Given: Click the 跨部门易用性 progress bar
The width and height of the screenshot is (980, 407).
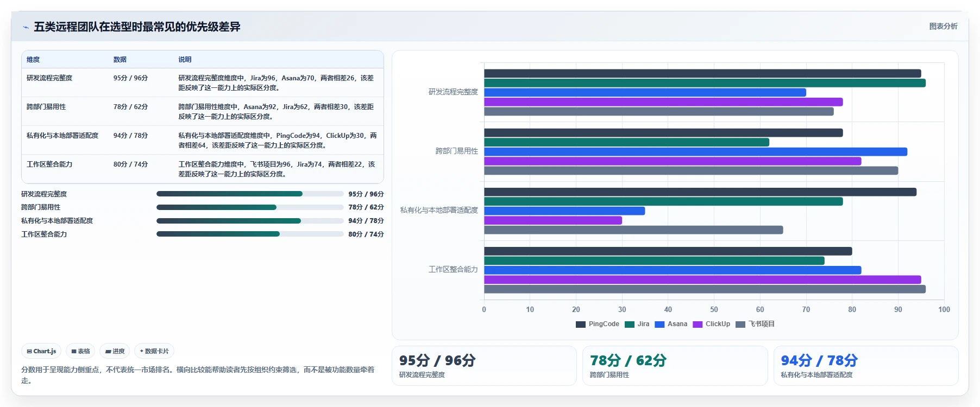Looking at the screenshot, I should (250, 207).
